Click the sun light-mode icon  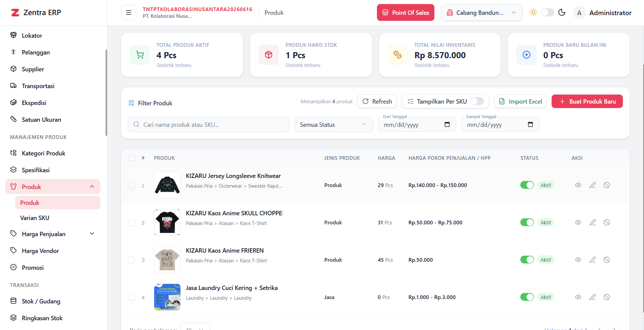[533, 12]
